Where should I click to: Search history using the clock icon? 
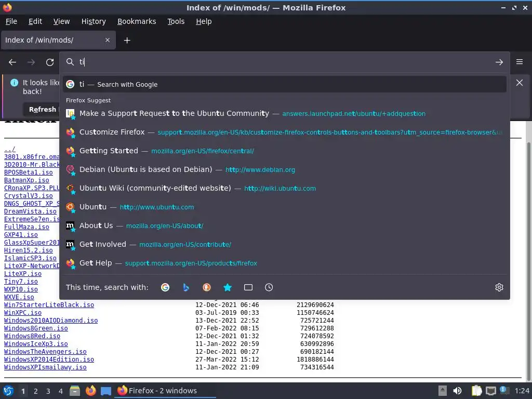click(269, 287)
